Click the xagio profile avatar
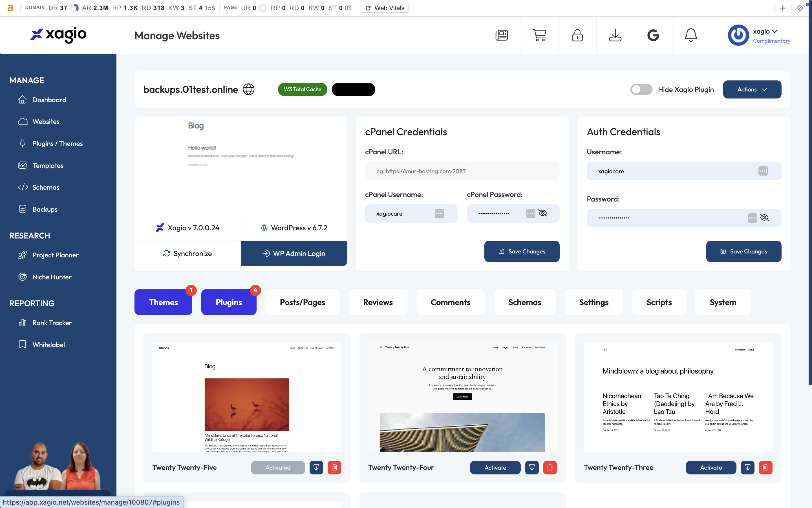This screenshot has height=508, width=812. click(x=738, y=35)
